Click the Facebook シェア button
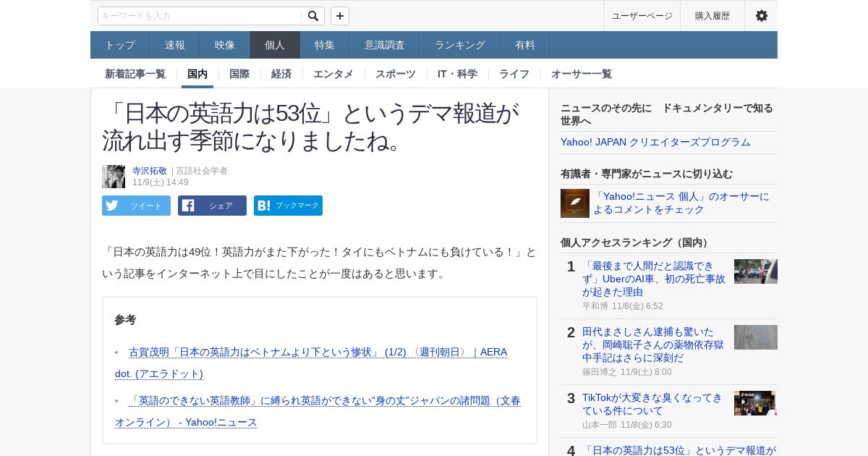This screenshot has height=456, width=868. click(x=212, y=206)
